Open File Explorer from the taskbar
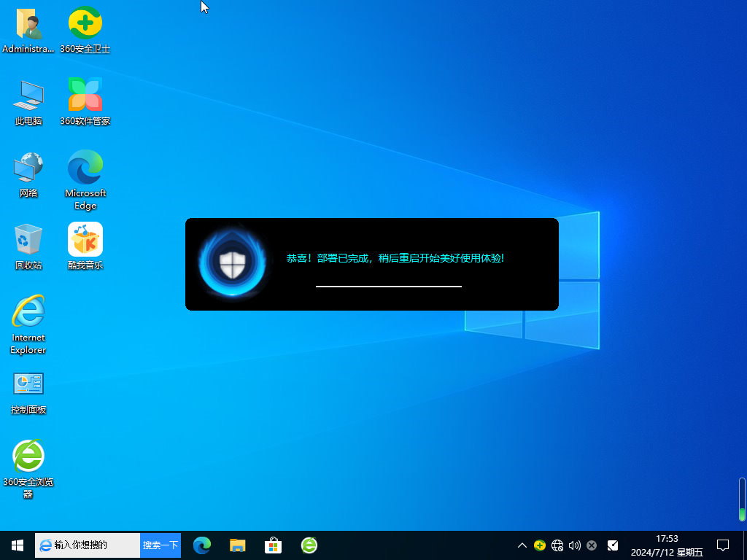This screenshot has height=560, width=747. [237, 545]
